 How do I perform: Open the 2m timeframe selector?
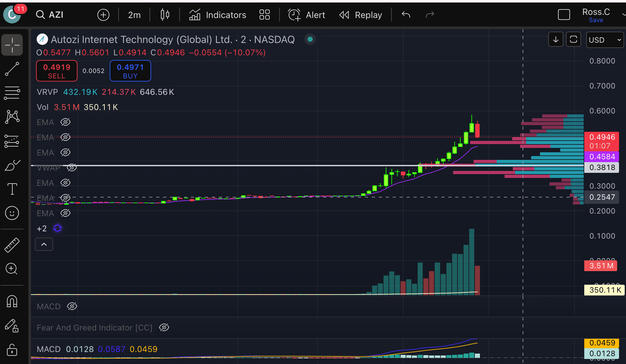134,15
